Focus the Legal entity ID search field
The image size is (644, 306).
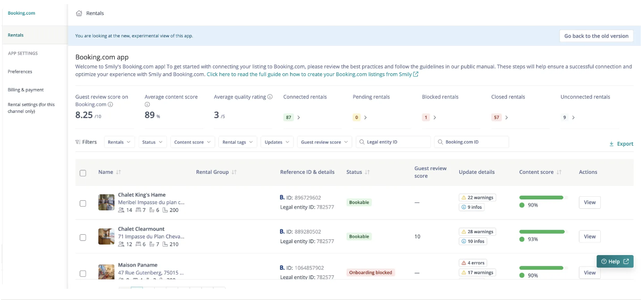393,142
